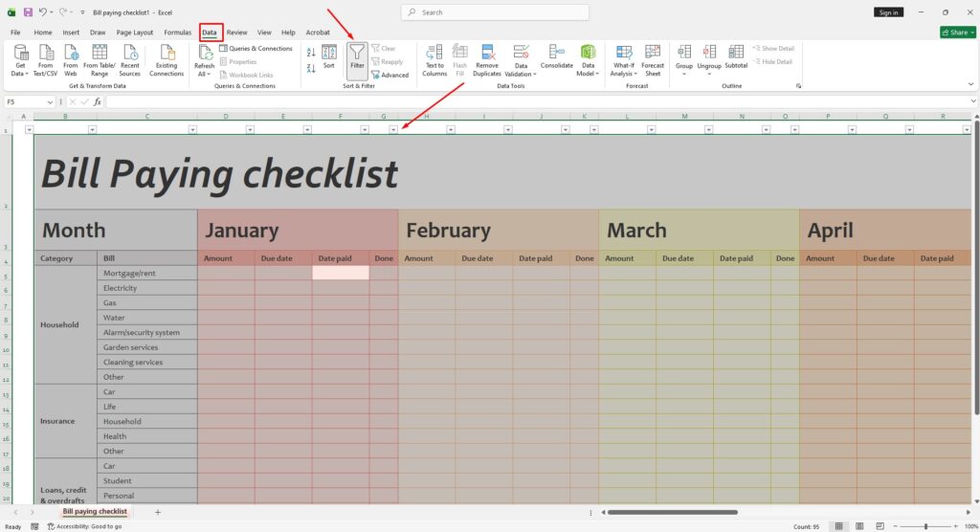Switch to Page Break Preview
Image resolution: width=980 pixels, height=532 pixels.
click(880, 526)
